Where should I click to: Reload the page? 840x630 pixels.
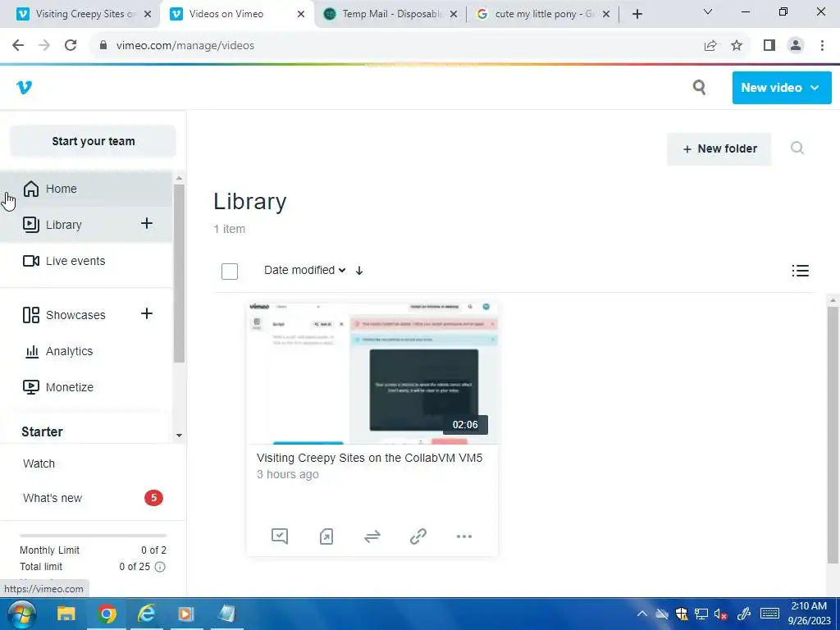tap(71, 46)
